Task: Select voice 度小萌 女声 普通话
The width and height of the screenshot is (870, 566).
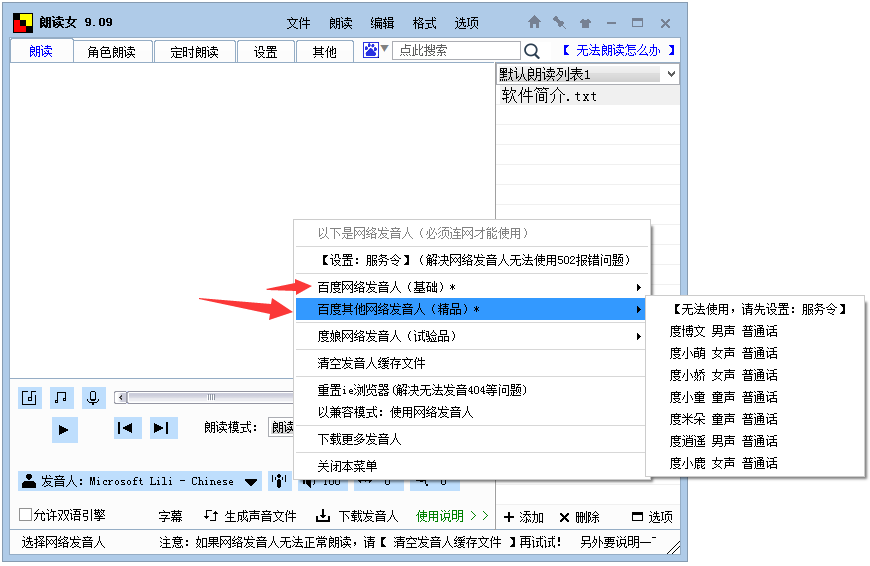Action: tap(756, 353)
